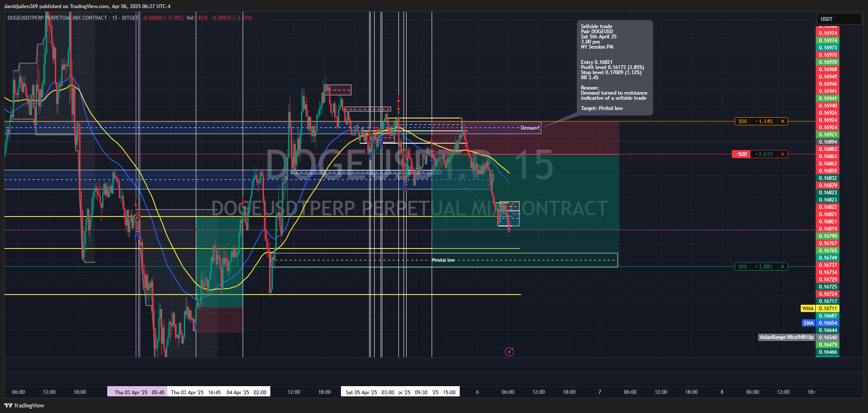Click the TradingView logo at bottom left

pos(24,405)
